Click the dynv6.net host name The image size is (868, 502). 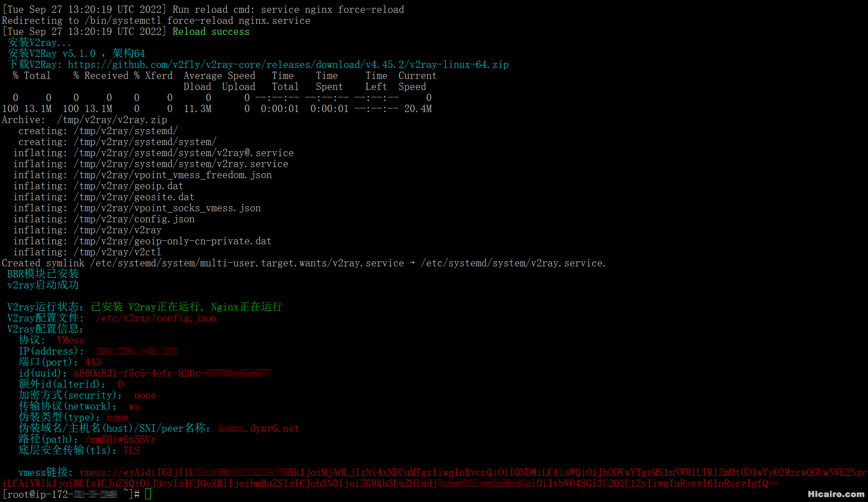[274, 429]
